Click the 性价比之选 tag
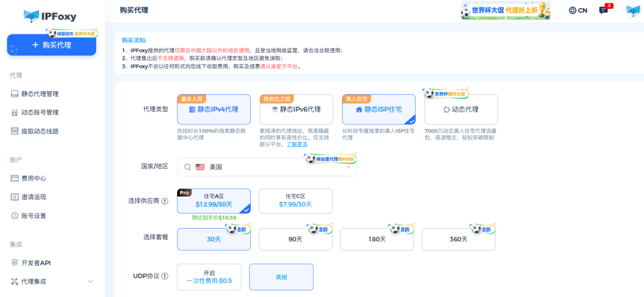Image resolution: width=644 pixels, height=297 pixels. (277, 99)
